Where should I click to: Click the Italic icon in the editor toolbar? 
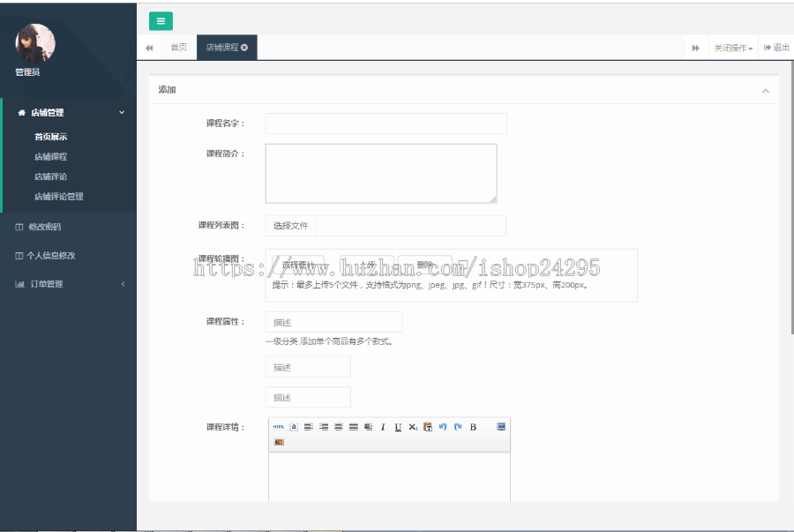[383, 427]
